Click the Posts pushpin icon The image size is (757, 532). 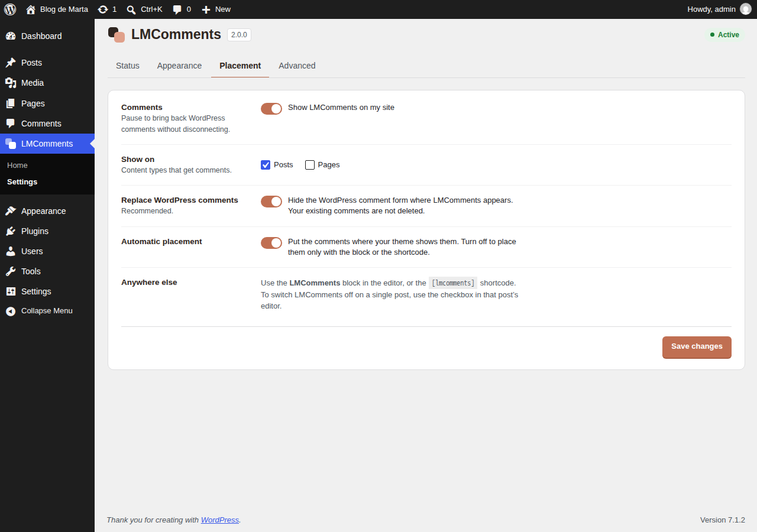click(x=11, y=63)
